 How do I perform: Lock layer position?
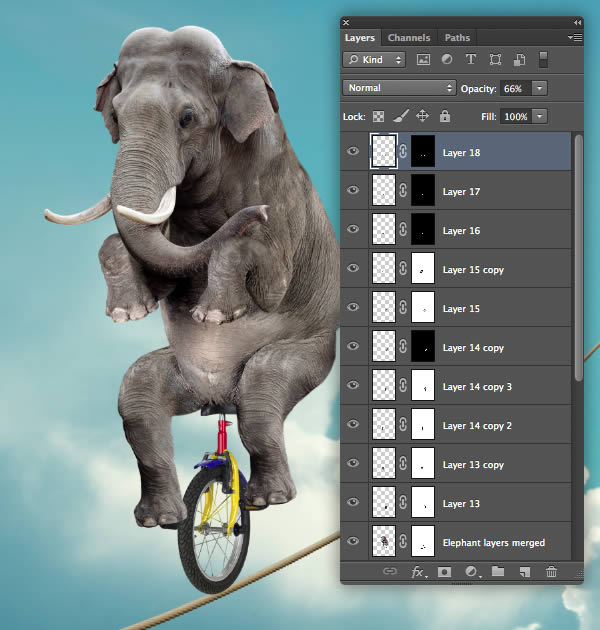422,116
